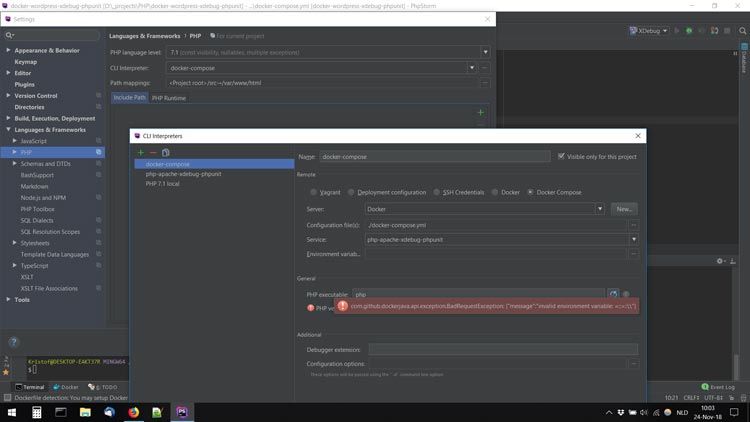The image size is (750, 422).
Task: Start debugging with green bug icon
Action: coord(689,31)
